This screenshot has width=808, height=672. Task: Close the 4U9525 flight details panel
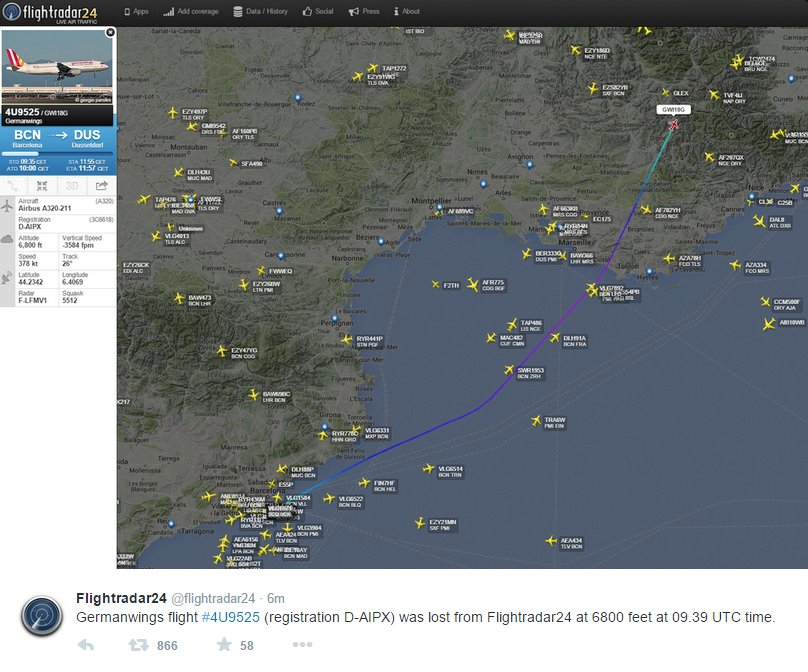click(110, 32)
